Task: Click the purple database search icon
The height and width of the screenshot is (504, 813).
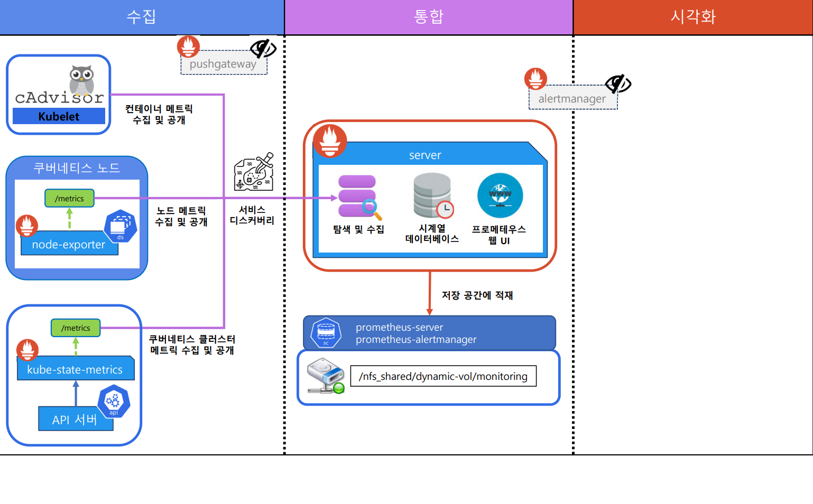Action: 359,197
